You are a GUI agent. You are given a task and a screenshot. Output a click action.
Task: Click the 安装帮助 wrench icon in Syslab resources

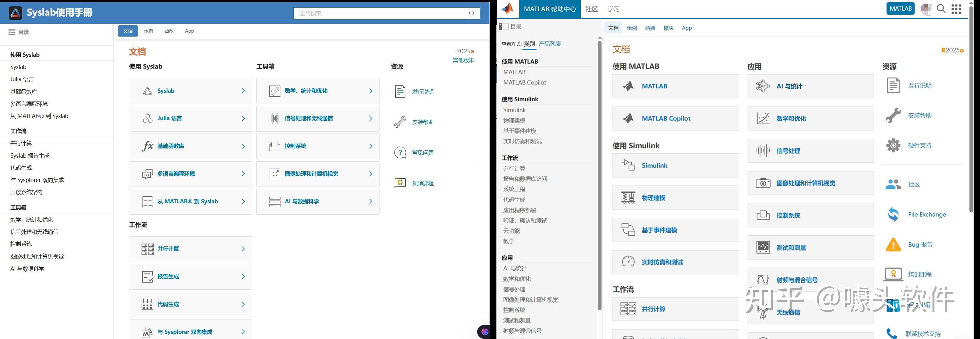(x=400, y=122)
